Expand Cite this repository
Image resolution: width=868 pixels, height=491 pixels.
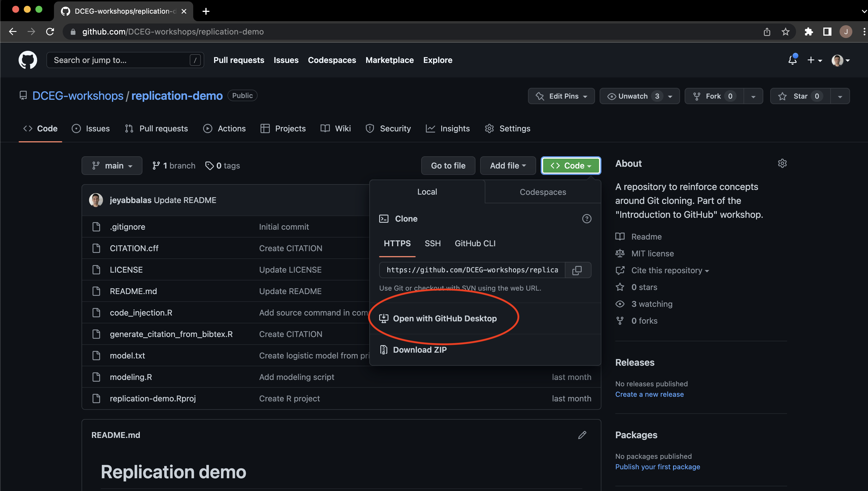click(670, 271)
